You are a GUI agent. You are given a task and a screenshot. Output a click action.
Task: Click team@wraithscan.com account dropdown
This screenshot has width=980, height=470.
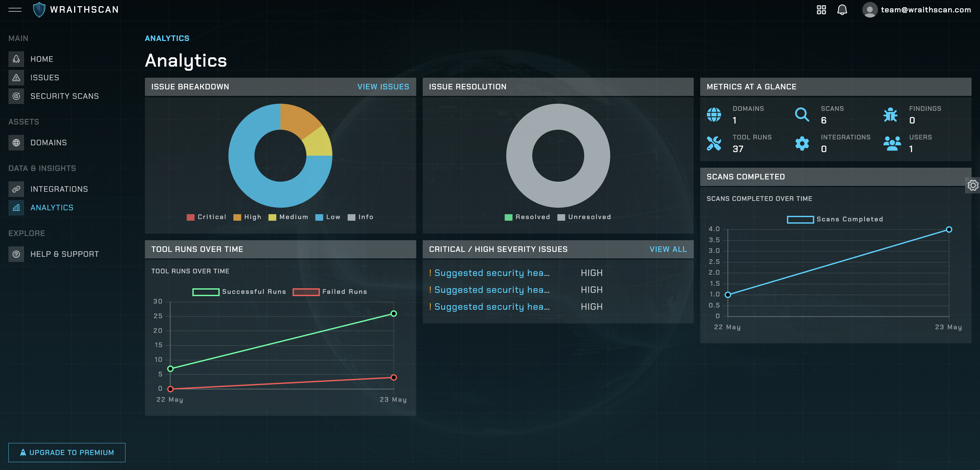point(926,10)
